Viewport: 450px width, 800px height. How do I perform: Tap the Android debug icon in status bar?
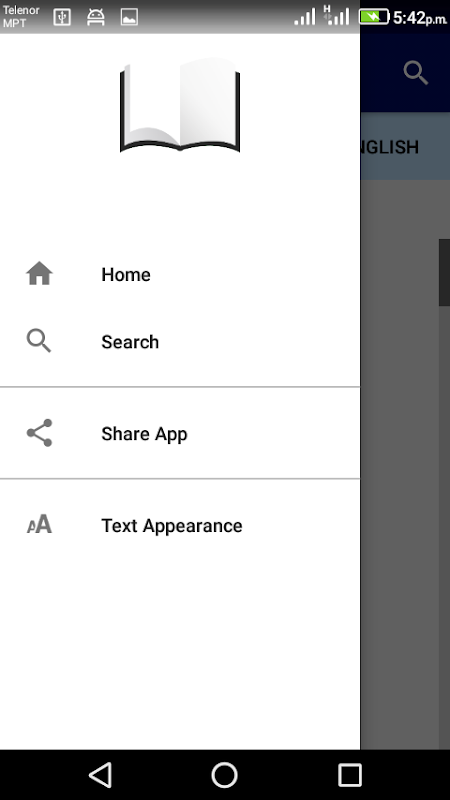96,17
